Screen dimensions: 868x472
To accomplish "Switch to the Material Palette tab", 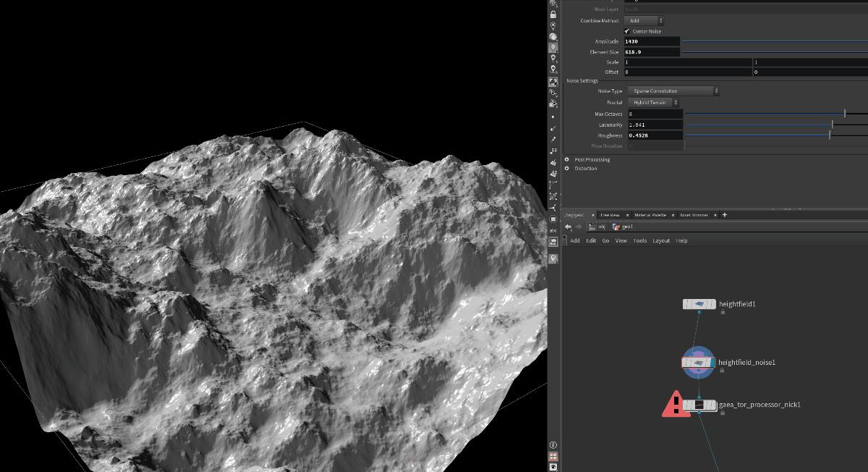I will point(650,215).
